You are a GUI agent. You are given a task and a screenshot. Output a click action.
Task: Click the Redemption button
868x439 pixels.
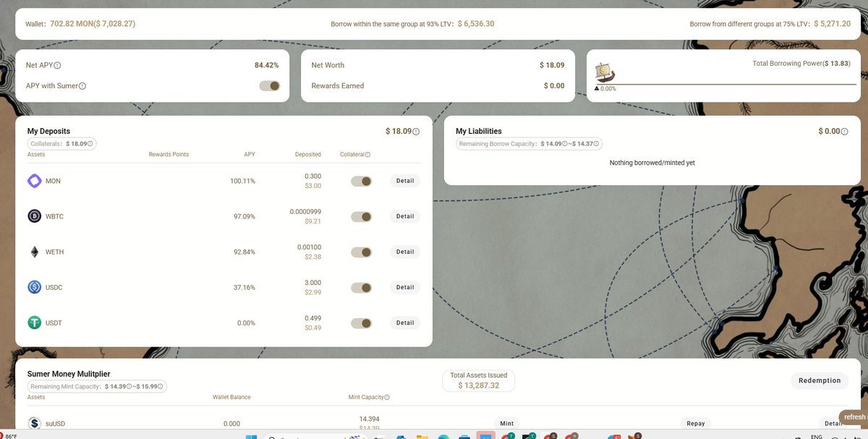pyautogui.click(x=820, y=380)
